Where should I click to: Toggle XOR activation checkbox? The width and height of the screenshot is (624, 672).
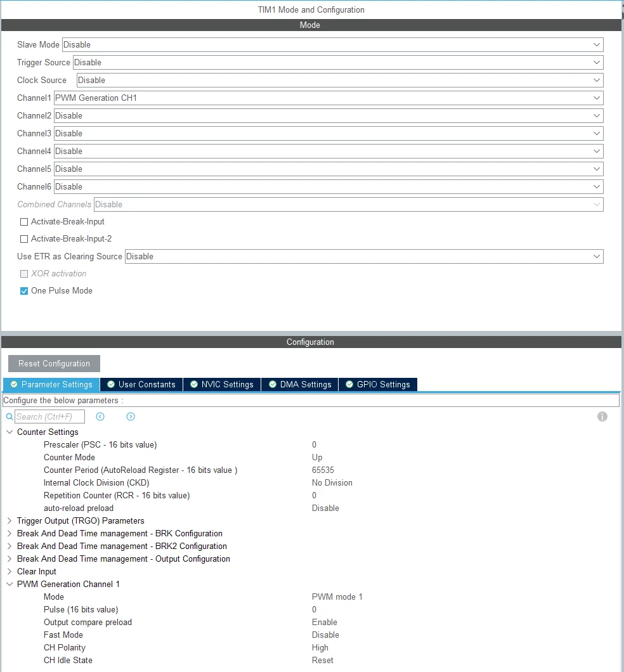click(x=24, y=274)
